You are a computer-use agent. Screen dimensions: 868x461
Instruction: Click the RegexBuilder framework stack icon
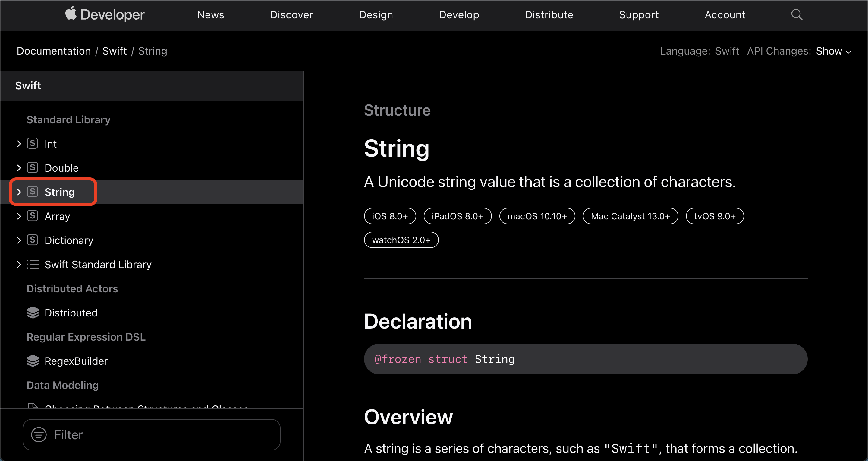click(x=33, y=361)
